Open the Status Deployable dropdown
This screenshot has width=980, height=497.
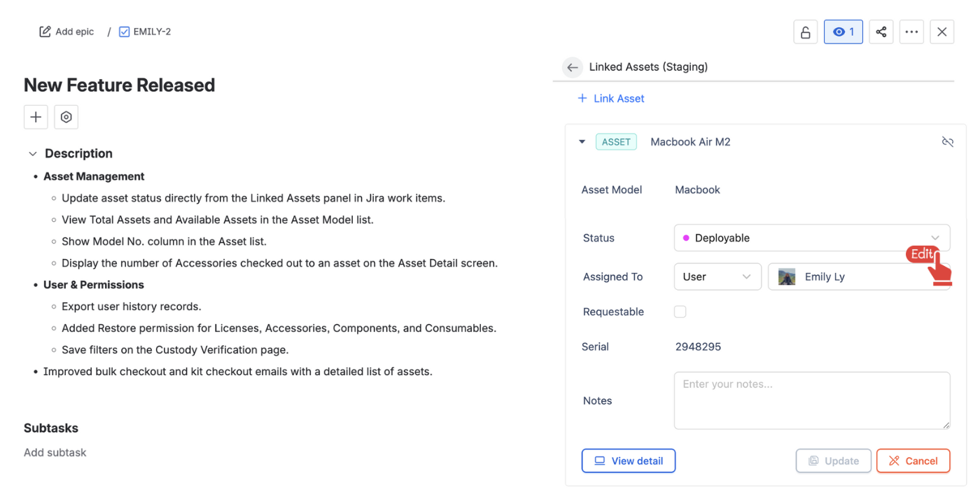[811, 238]
